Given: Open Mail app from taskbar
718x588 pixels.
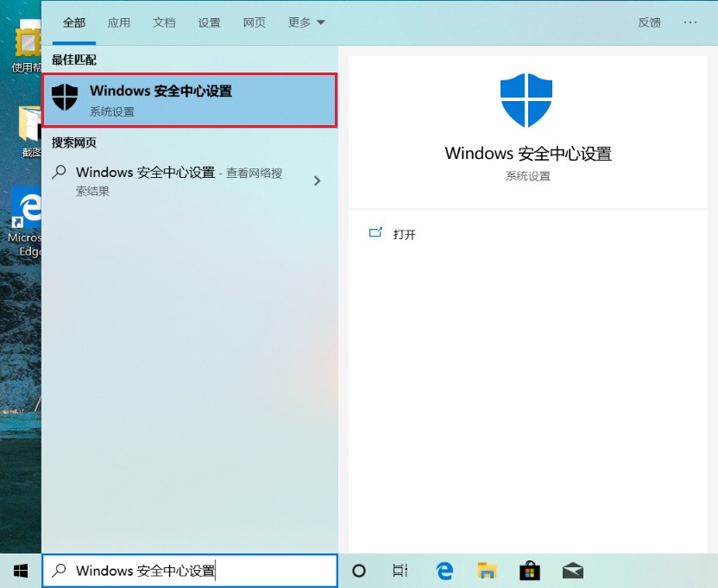Looking at the screenshot, I should tap(572, 571).
